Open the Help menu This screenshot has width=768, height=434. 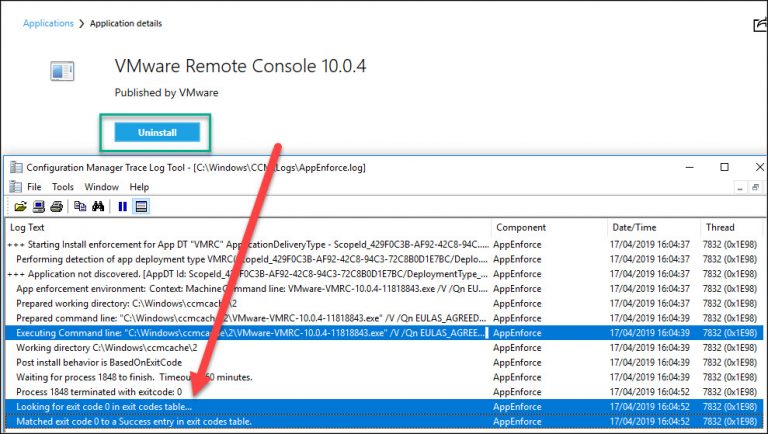coord(139,187)
